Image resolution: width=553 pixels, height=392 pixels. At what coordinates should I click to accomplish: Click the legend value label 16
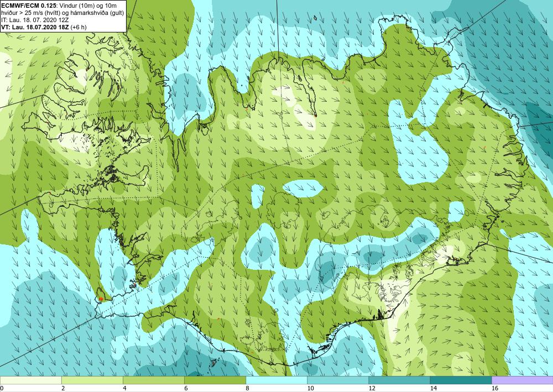click(494, 388)
